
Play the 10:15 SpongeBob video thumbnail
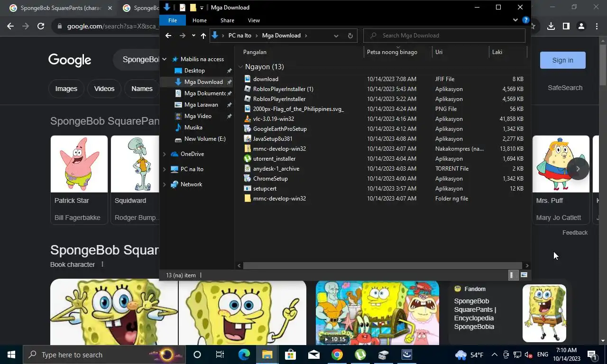click(377, 313)
